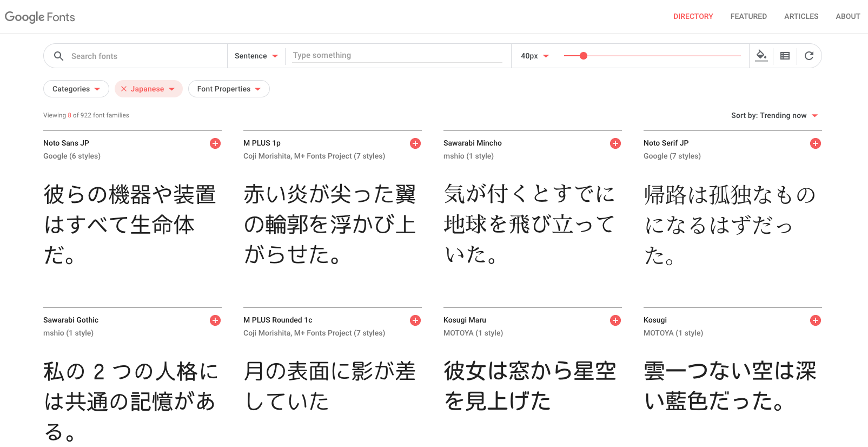This screenshot has width=868, height=447.
Task: Click author text under M PLUS Rounded 1c
Action: 314,333
